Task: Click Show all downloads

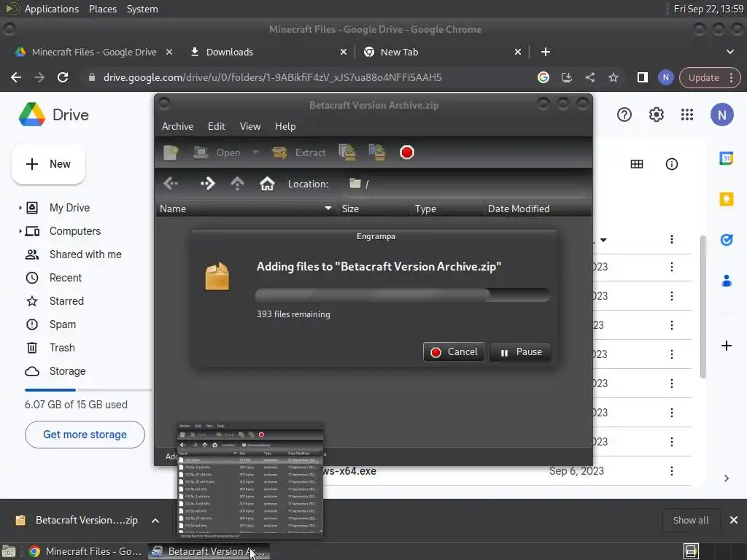Action: [690, 521]
